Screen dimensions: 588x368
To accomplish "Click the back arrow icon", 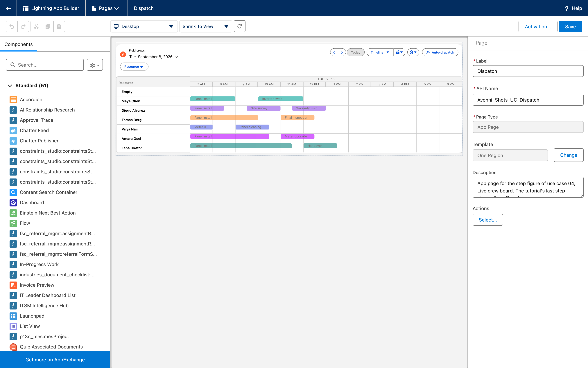I will [8, 8].
